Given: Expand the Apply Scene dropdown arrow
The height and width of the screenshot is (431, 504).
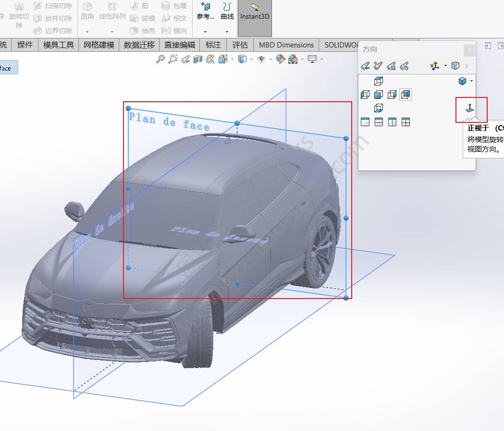Looking at the screenshot, I should pyautogui.click(x=302, y=60).
